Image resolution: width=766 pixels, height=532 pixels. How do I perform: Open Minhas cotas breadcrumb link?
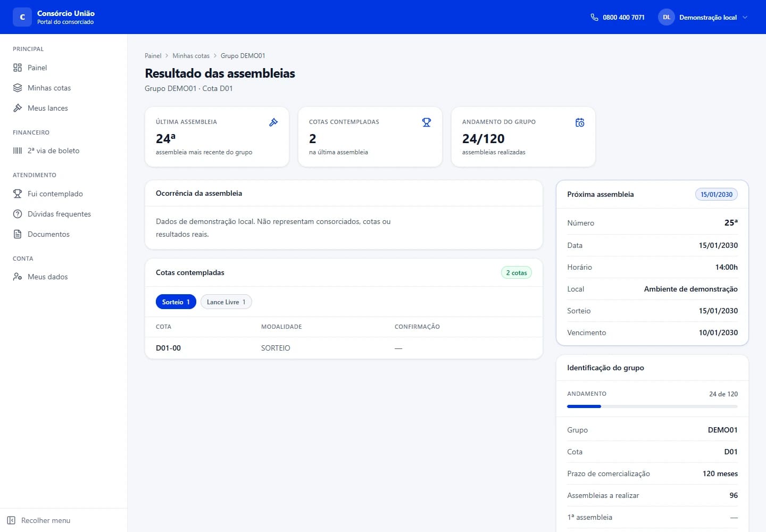(191, 56)
